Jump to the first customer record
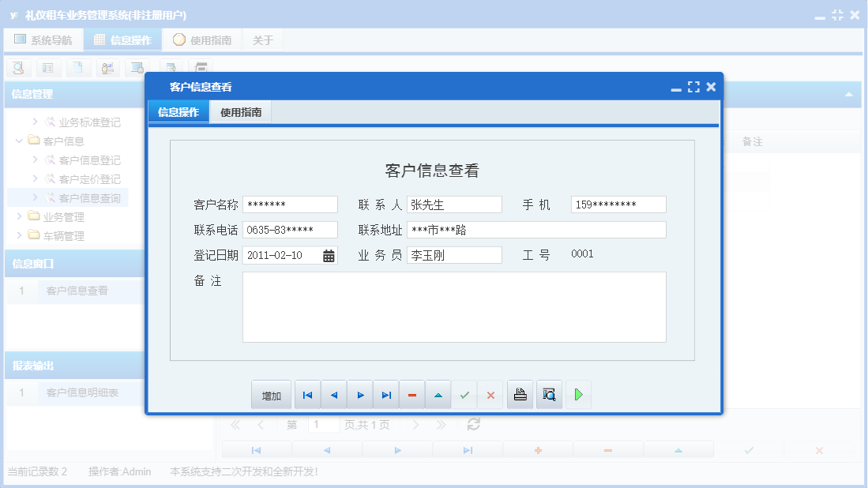This screenshot has width=868, height=488. pos(306,394)
